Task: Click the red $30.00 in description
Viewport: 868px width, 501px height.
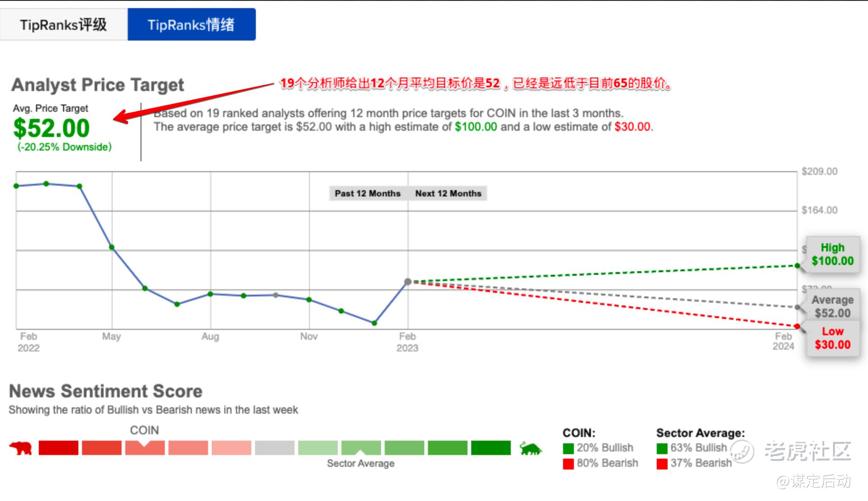Action: [632, 127]
